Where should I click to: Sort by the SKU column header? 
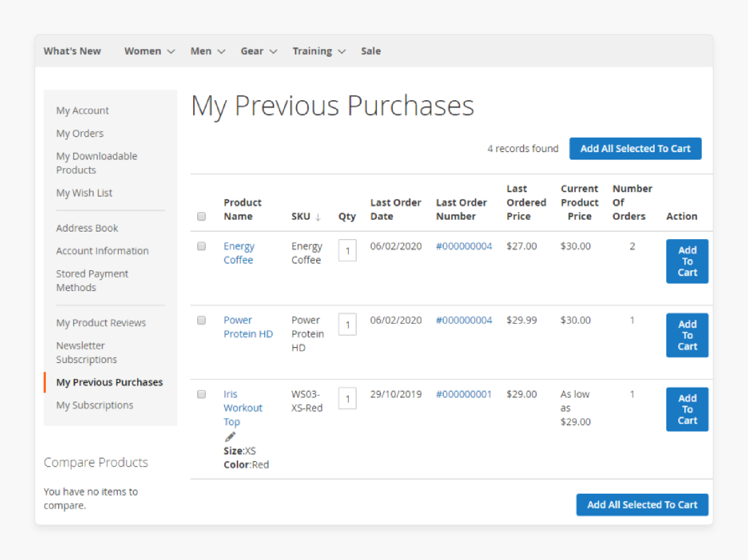point(301,216)
